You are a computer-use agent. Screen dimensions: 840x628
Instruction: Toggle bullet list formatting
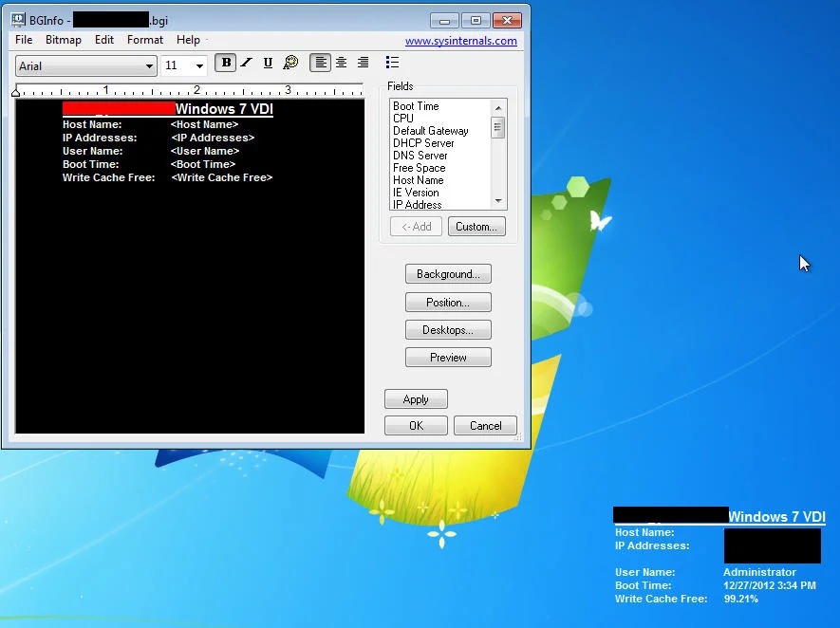tap(392, 63)
